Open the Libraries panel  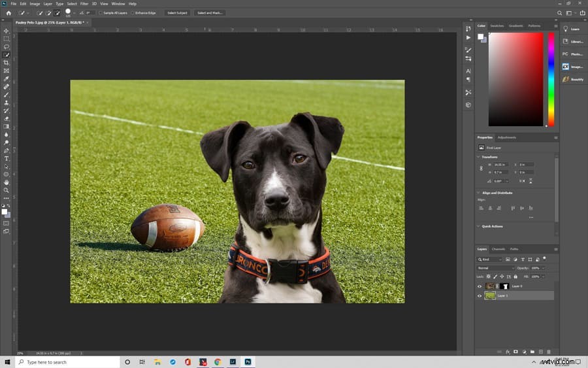point(572,41)
